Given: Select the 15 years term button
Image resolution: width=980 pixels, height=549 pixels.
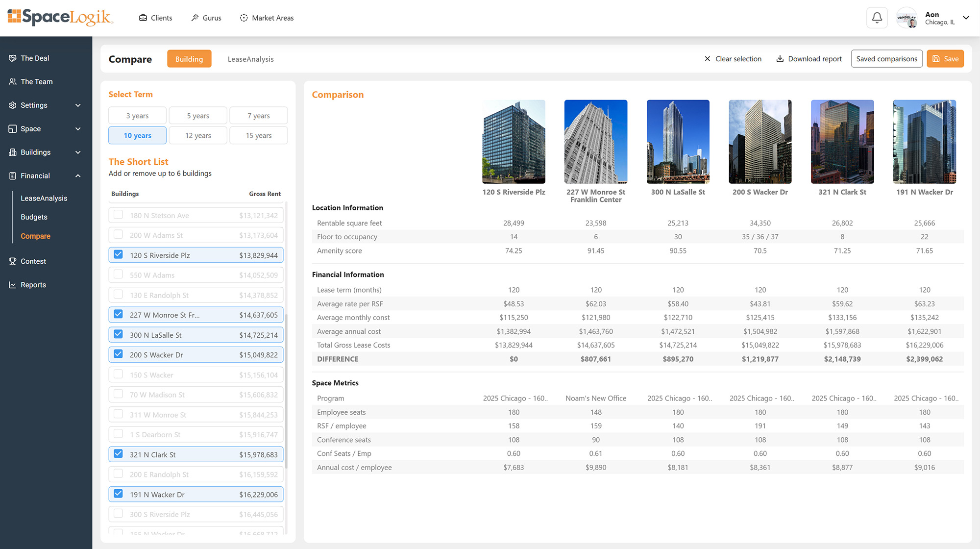Looking at the screenshot, I should tap(258, 136).
